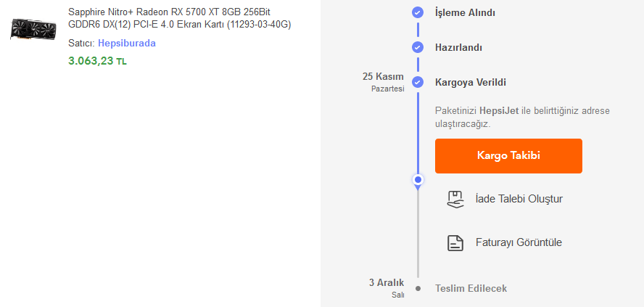Click the 3.063,23 TL price
This screenshot has height=307, width=644.
tap(97, 61)
